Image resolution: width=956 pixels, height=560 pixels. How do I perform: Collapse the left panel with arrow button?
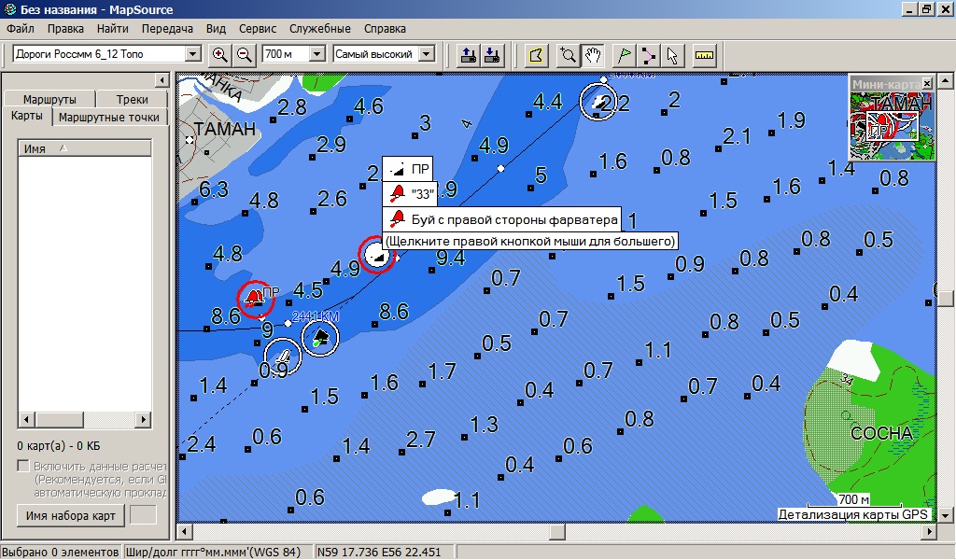pyautogui.click(x=160, y=81)
